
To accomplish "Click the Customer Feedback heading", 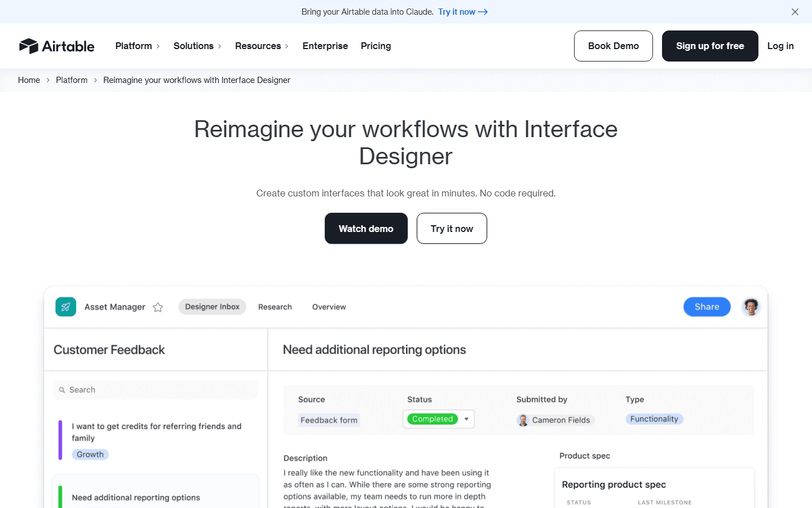I will (109, 350).
